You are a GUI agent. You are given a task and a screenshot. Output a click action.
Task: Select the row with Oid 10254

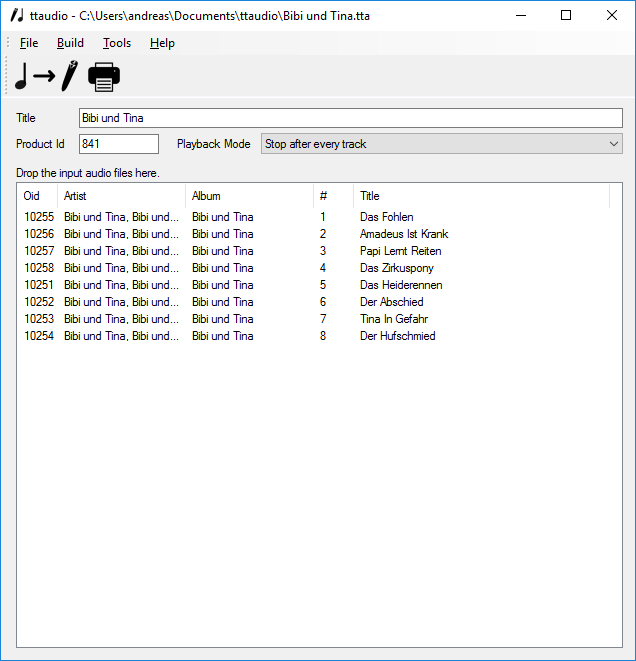coord(314,336)
